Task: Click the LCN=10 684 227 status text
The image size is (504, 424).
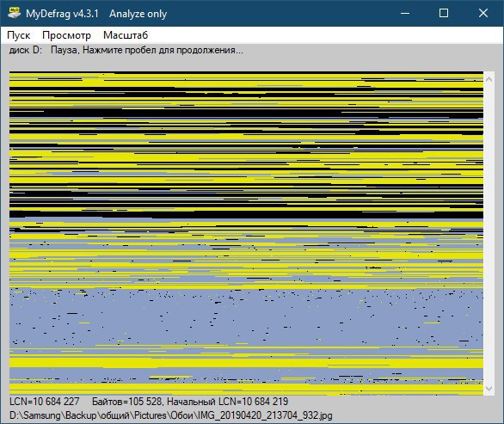Action: [x=45, y=401]
